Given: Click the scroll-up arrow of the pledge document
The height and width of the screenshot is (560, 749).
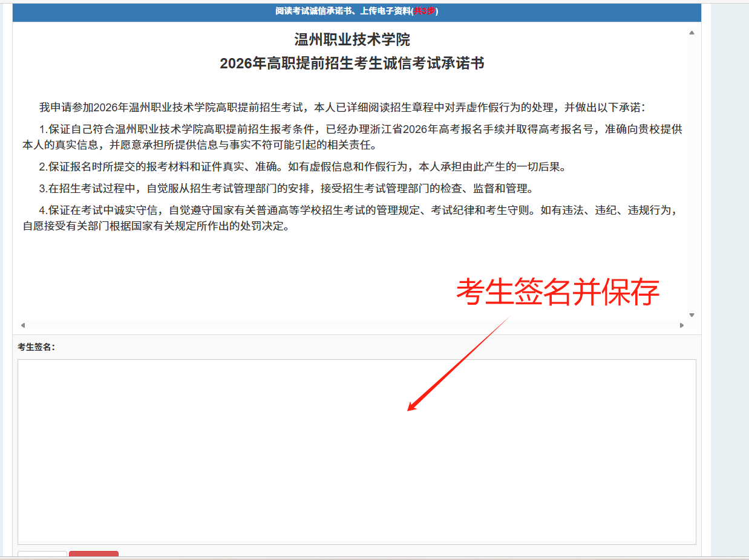Looking at the screenshot, I should click(x=692, y=33).
